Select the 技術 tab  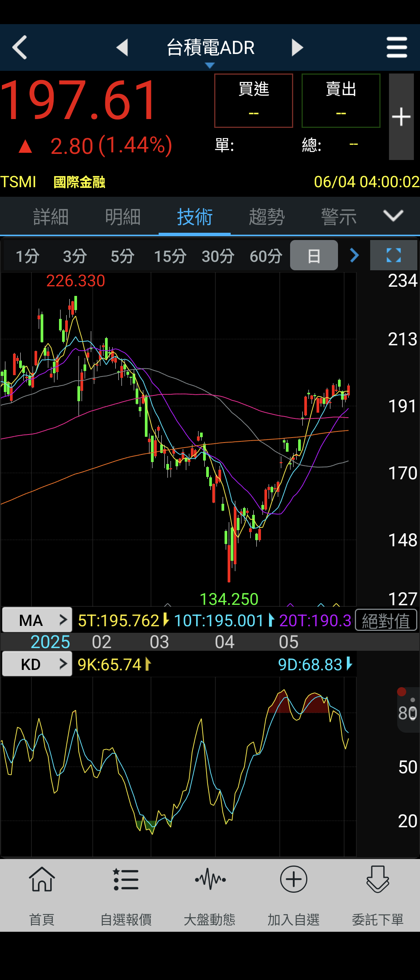(x=195, y=217)
